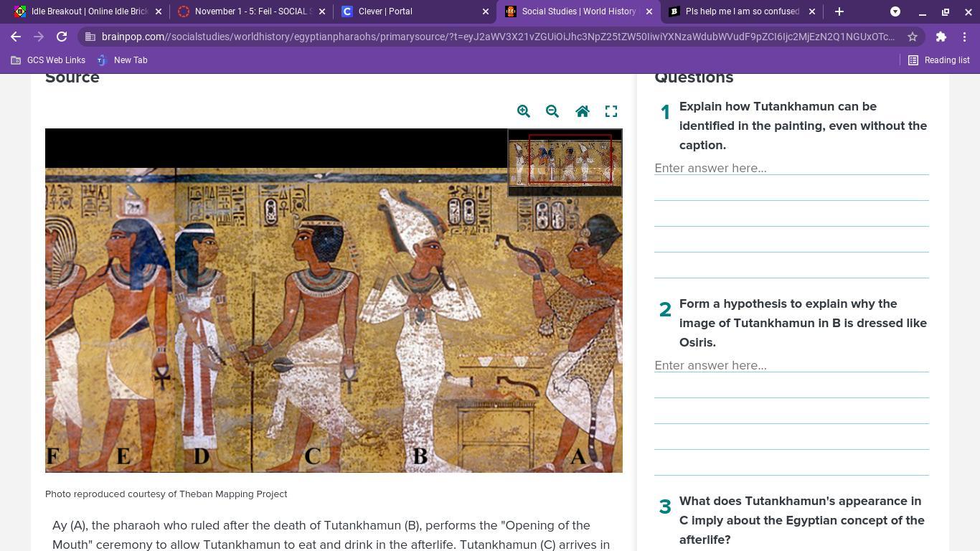The width and height of the screenshot is (980, 551).
Task: Toggle full screen for the image viewer
Action: [x=611, y=111]
